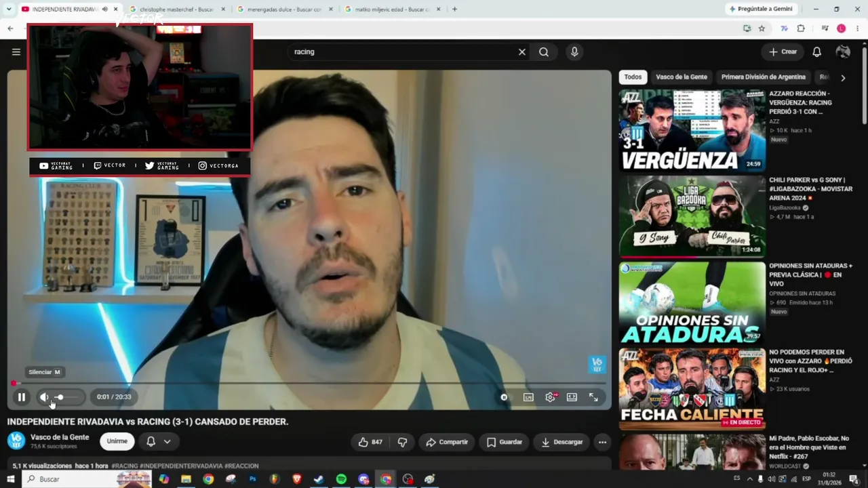Open more actions menu beside Descargar
This screenshot has width=868, height=488.
(602, 442)
